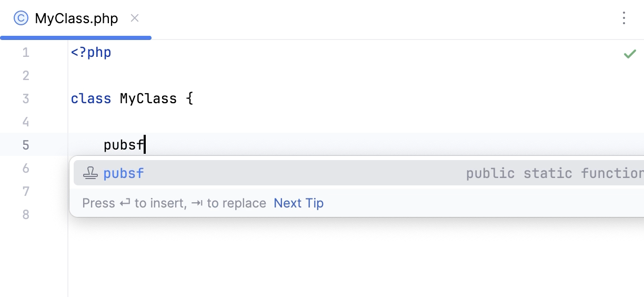The width and height of the screenshot is (644, 297).
Task: Click the opening curly brace on line 3
Action: click(x=189, y=99)
